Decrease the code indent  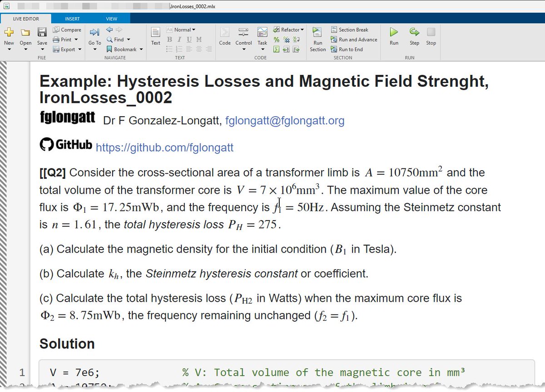296,49
